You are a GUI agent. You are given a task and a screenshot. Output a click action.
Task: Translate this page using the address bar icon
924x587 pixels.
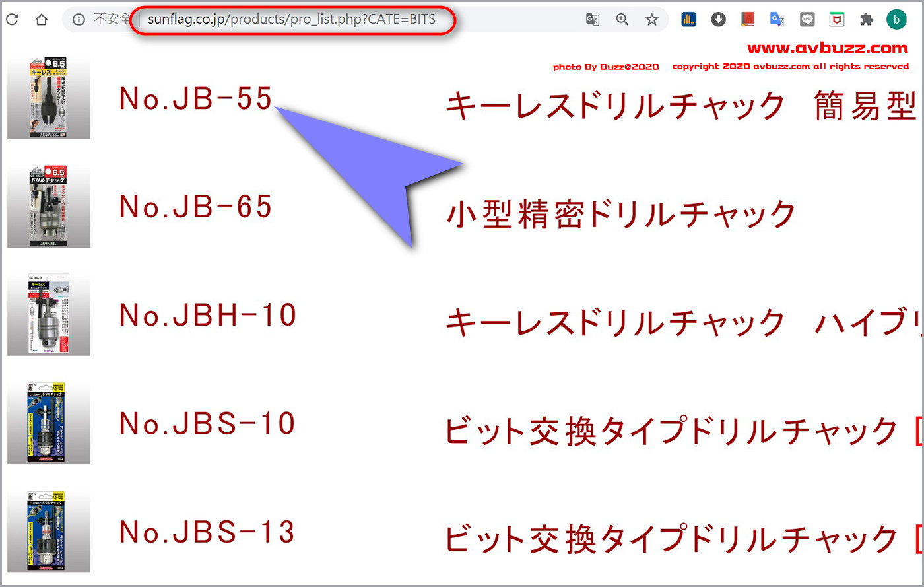593,20
